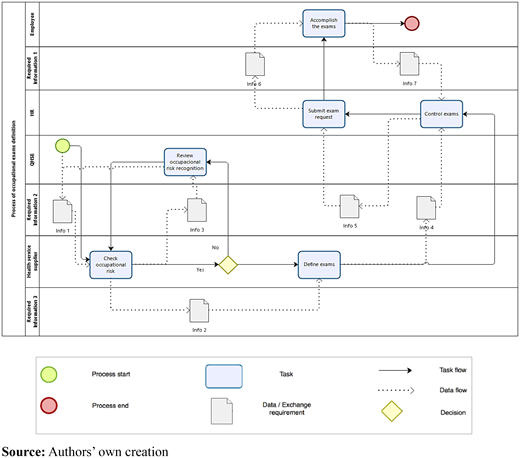Select the Info 5 document icon
Image resolution: width=520 pixels, height=458 pixels.
coord(349,207)
